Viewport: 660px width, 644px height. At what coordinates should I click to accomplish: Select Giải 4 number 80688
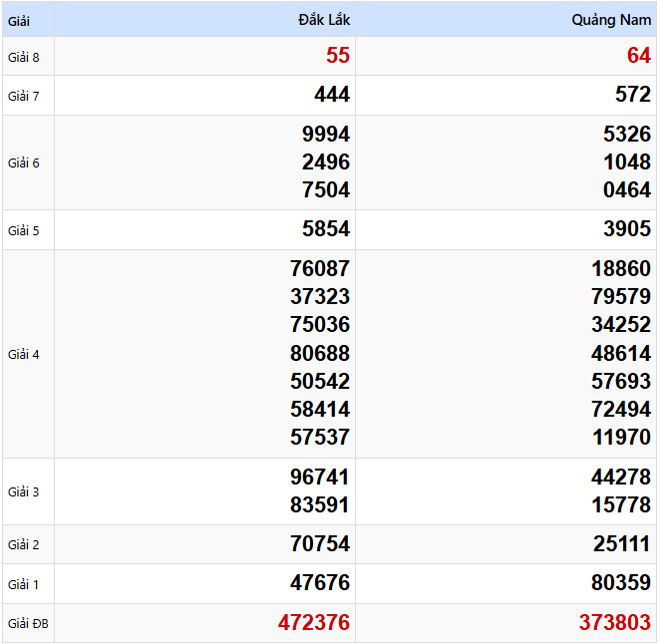coord(320,353)
